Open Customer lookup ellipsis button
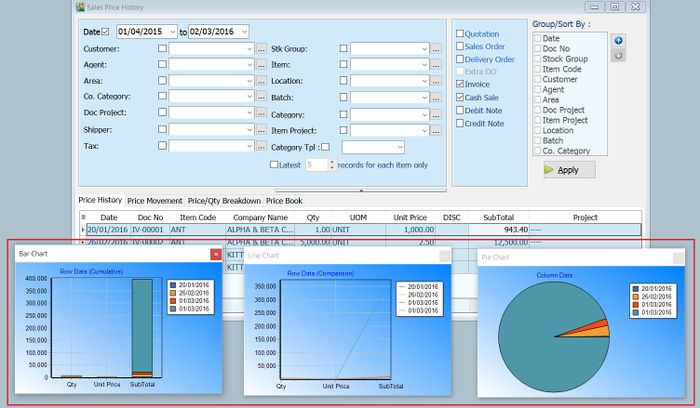Image resolution: width=700 pixels, height=408 pixels. pos(262,48)
